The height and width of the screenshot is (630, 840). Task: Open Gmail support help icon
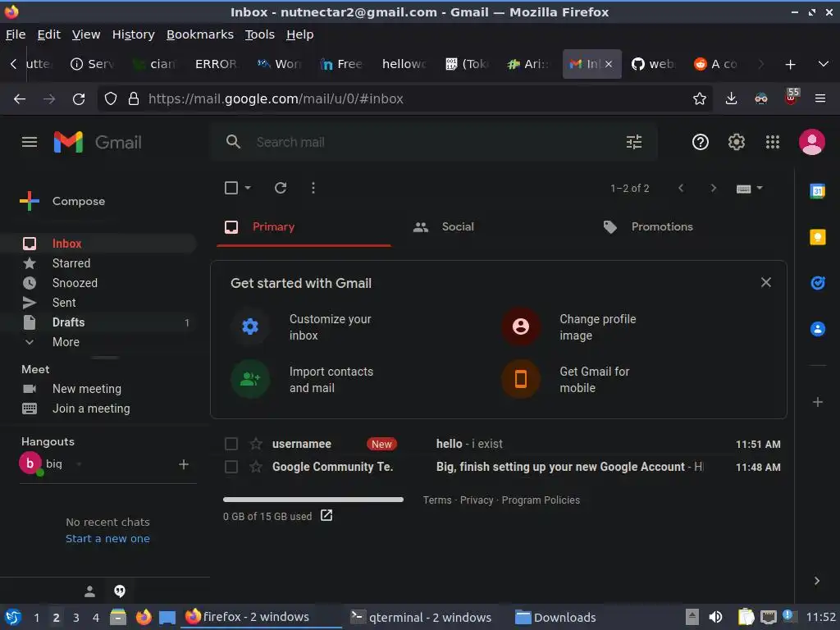pyautogui.click(x=701, y=142)
